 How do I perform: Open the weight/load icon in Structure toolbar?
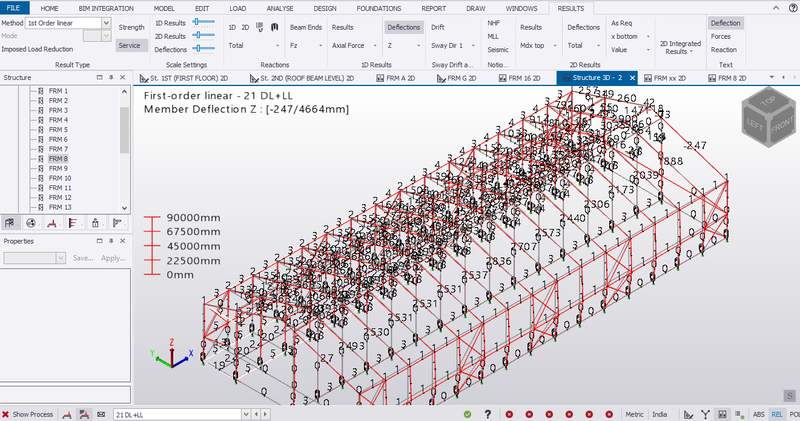pyautogui.click(x=95, y=223)
